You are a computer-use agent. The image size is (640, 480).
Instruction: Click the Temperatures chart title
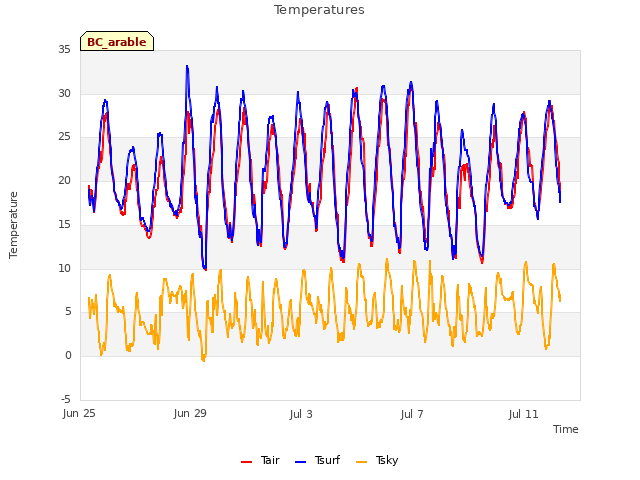coord(319,10)
